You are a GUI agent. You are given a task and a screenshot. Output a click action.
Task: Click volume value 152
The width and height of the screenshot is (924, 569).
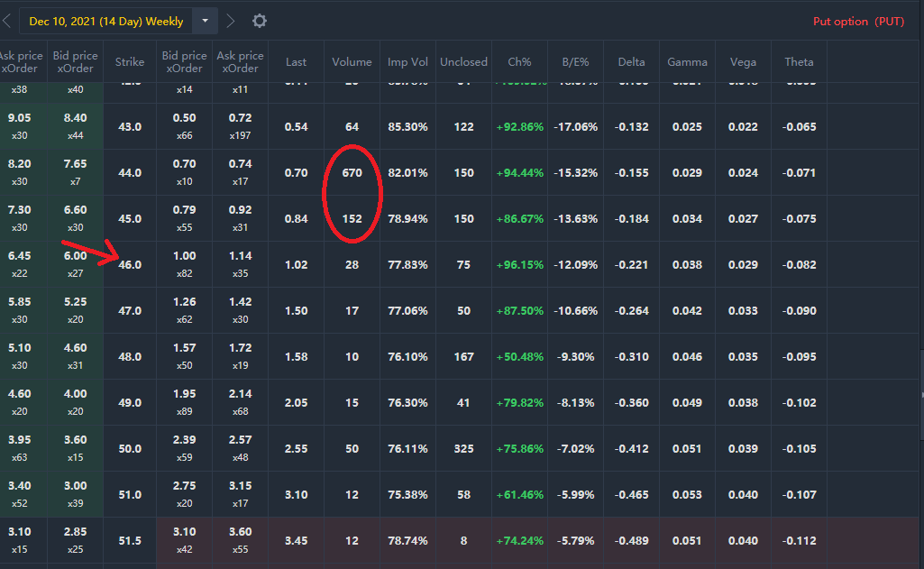coord(352,219)
